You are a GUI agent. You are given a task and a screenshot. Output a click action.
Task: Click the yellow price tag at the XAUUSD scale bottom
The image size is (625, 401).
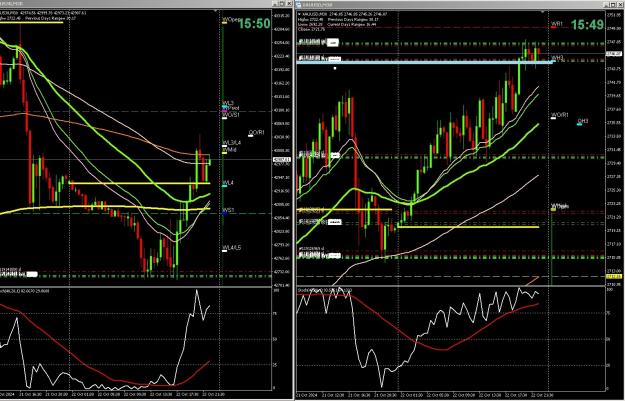pos(612,276)
